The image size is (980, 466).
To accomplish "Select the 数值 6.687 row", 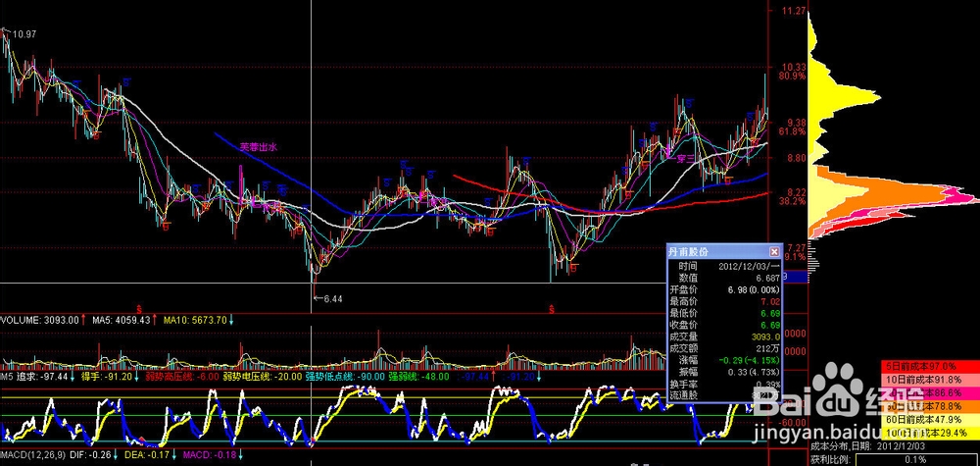I will click(724, 277).
